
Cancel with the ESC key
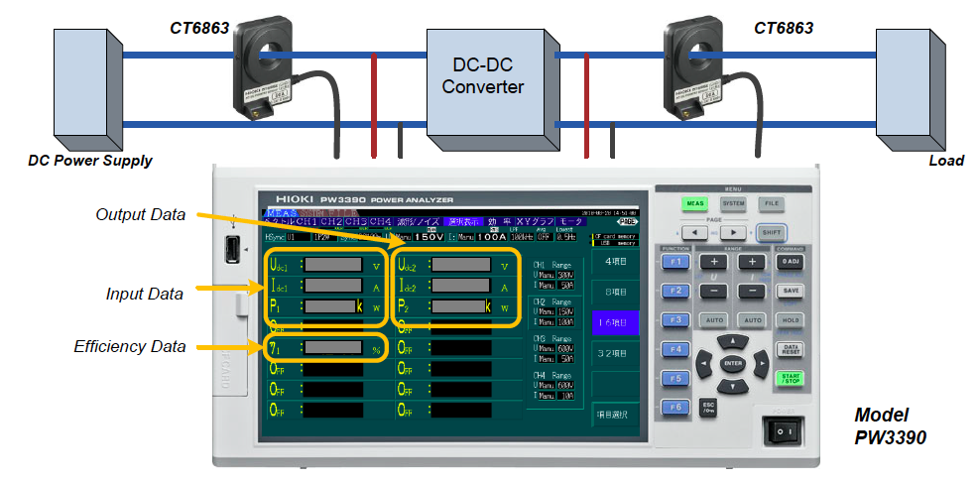(x=708, y=409)
